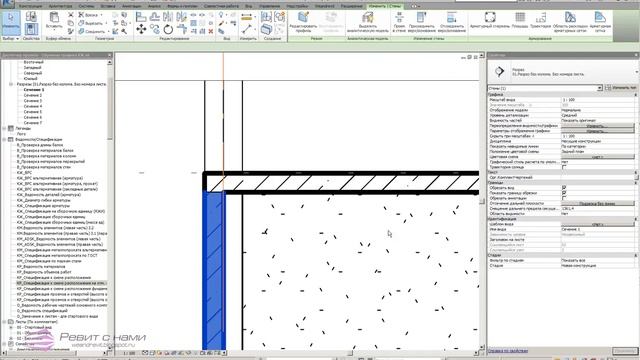The image size is (640, 360).
Task: Click the Align tool in Редактирование panel
Action: tap(141, 17)
